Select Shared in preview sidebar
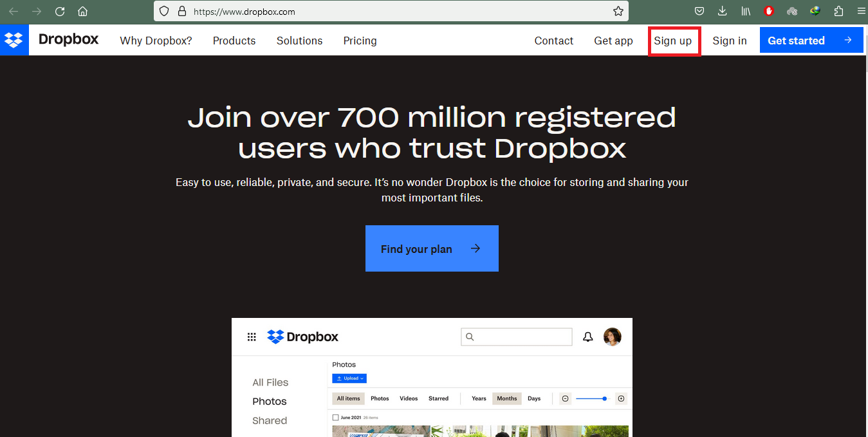 [270, 420]
